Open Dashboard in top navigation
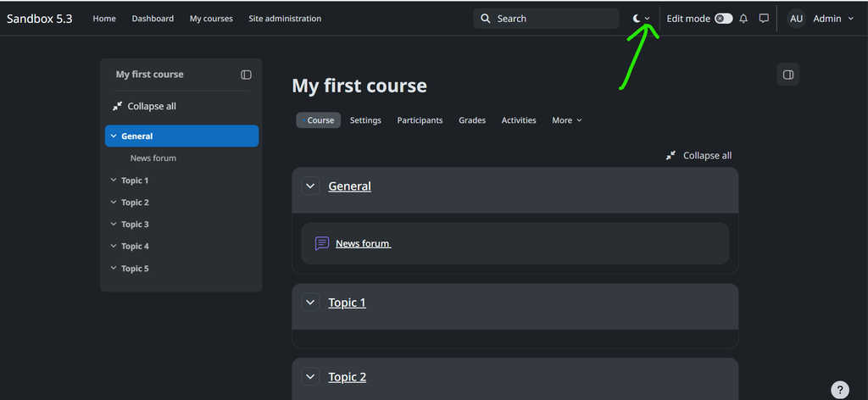The width and height of the screenshot is (868, 400). coord(153,19)
